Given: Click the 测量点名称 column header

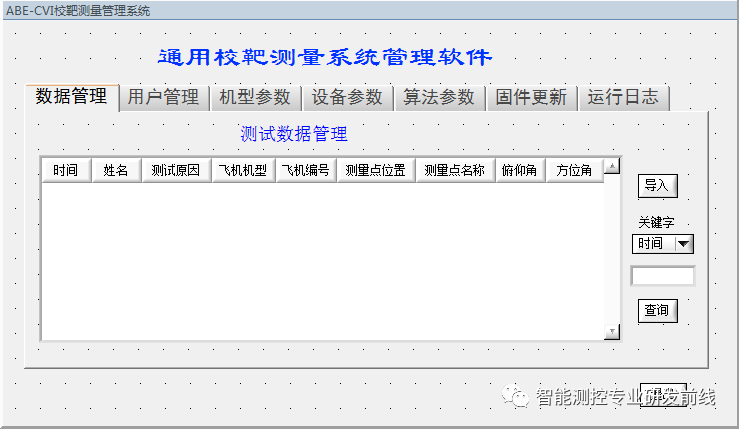Looking at the screenshot, I should click(455, 170).
